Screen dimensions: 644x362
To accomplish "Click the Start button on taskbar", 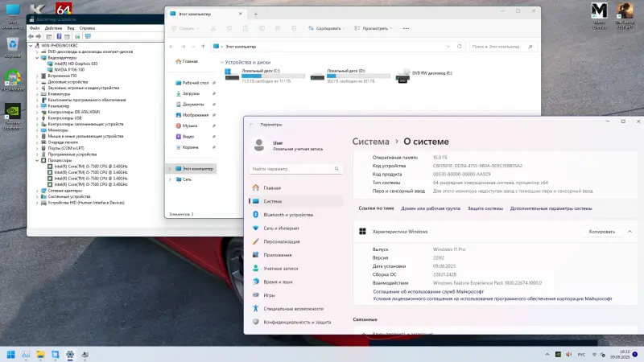I will coord(11,354).
